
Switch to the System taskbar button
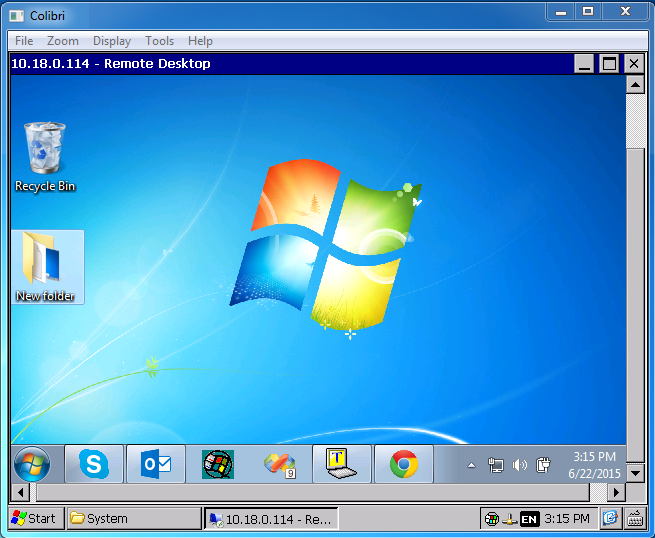[134, 518]
